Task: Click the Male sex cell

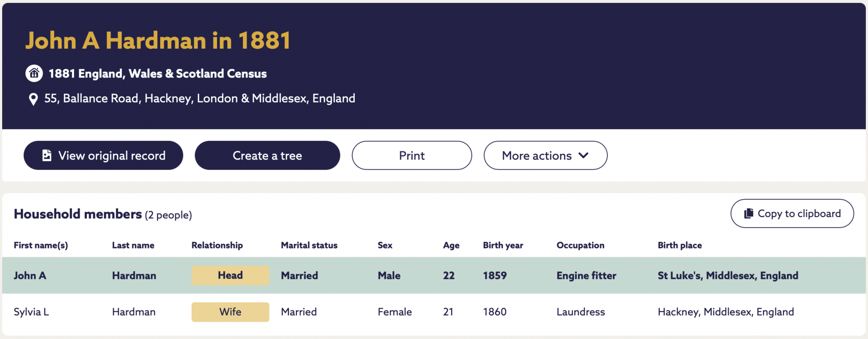Action: coord(389,276)
